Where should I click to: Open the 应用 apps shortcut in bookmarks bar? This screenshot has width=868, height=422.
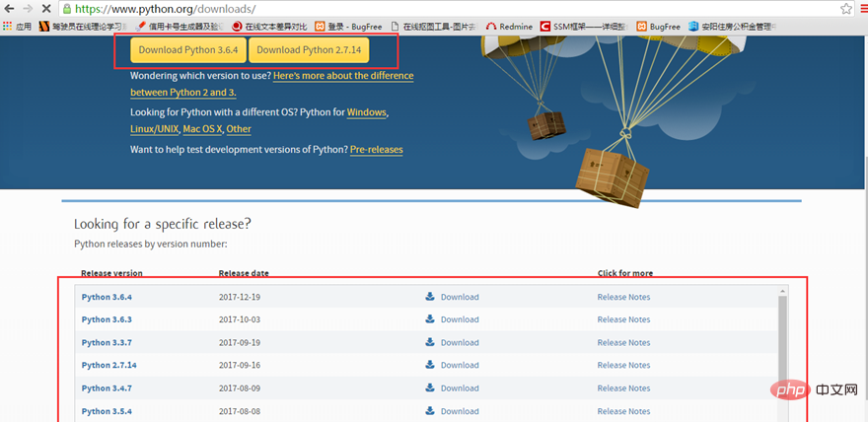[x=17, y=26]
